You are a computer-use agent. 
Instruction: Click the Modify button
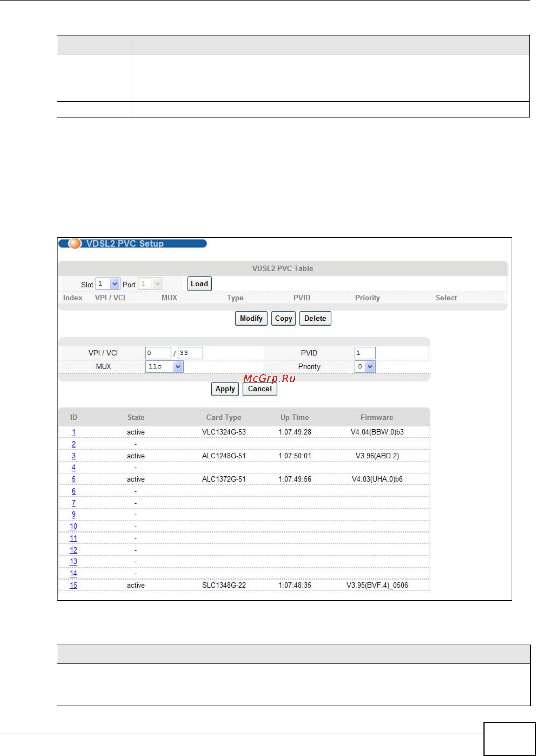[251, 318]
